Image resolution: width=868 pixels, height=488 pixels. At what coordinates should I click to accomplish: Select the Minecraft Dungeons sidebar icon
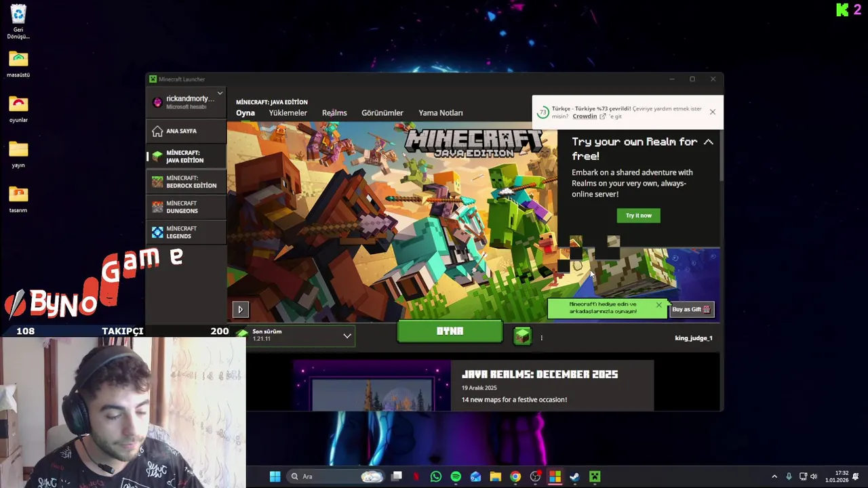click(157, 207)
